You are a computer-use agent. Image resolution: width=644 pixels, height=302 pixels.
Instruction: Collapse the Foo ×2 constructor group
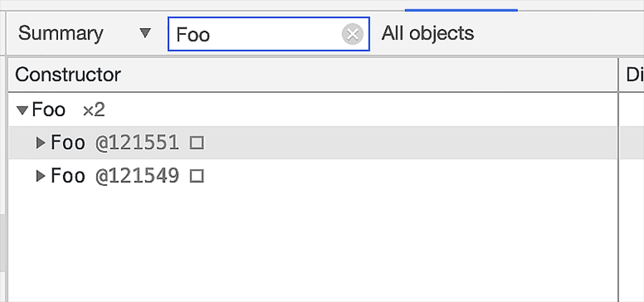point(23,110)
